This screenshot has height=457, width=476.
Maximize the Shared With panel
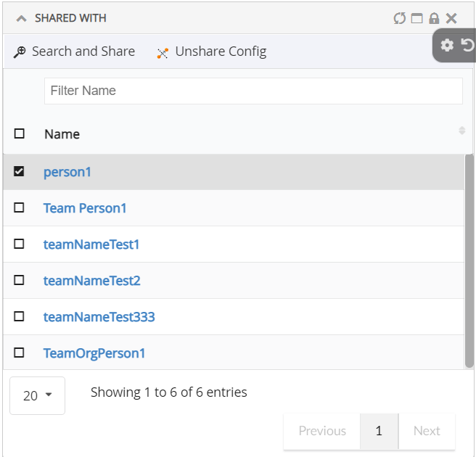pyautogui.click(x=416, y=18)
